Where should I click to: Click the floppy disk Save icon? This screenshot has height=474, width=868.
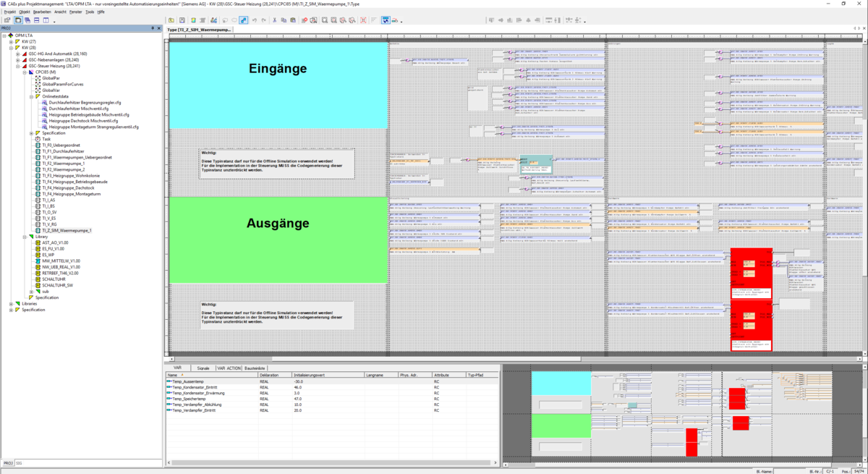(182, 20)
